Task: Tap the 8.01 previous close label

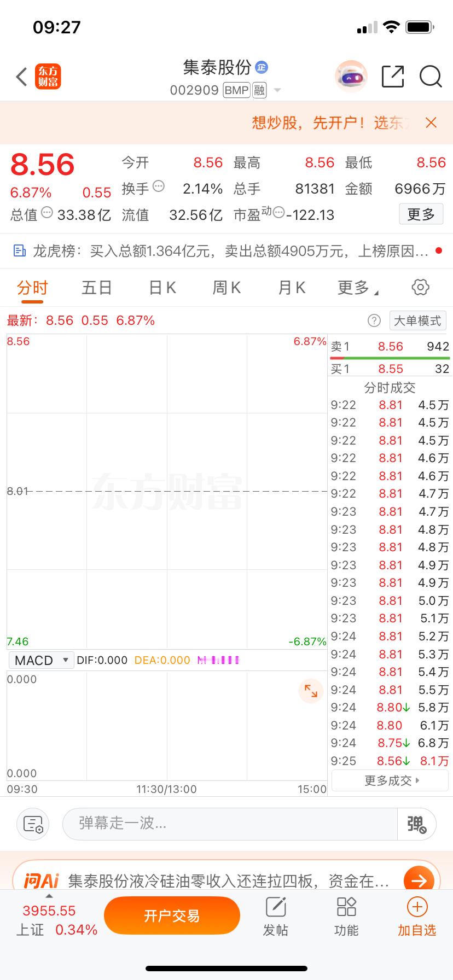Action: [17, 491]
